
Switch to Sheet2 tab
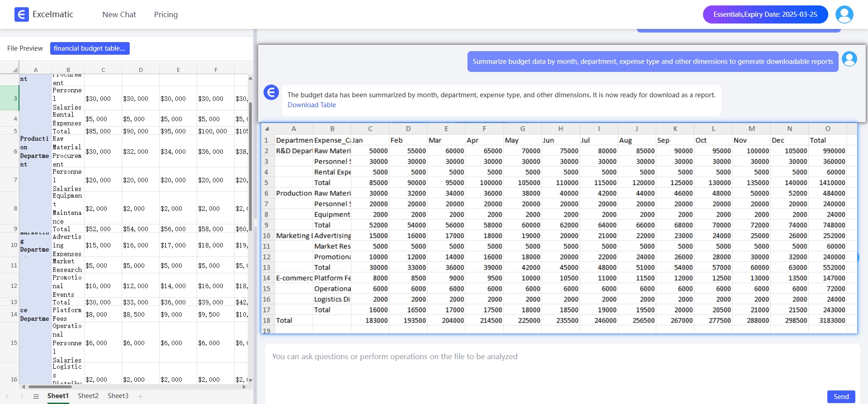[88, 396]
